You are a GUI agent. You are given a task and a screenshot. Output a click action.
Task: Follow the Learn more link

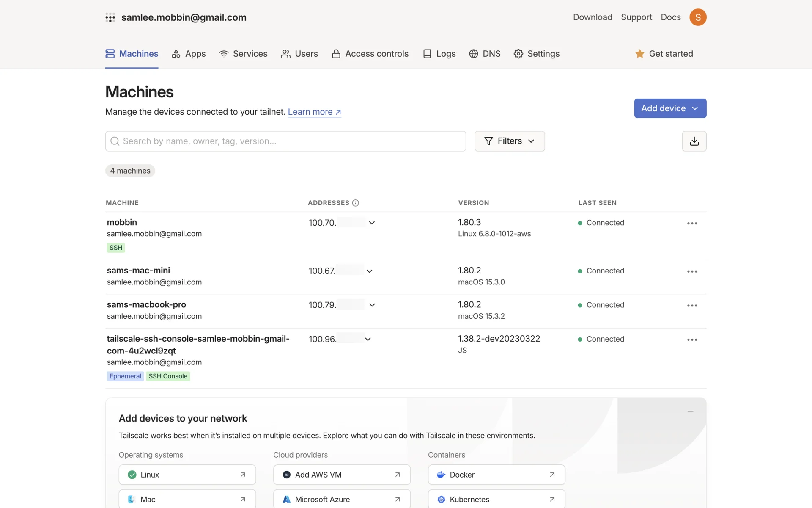coord(314,112)
